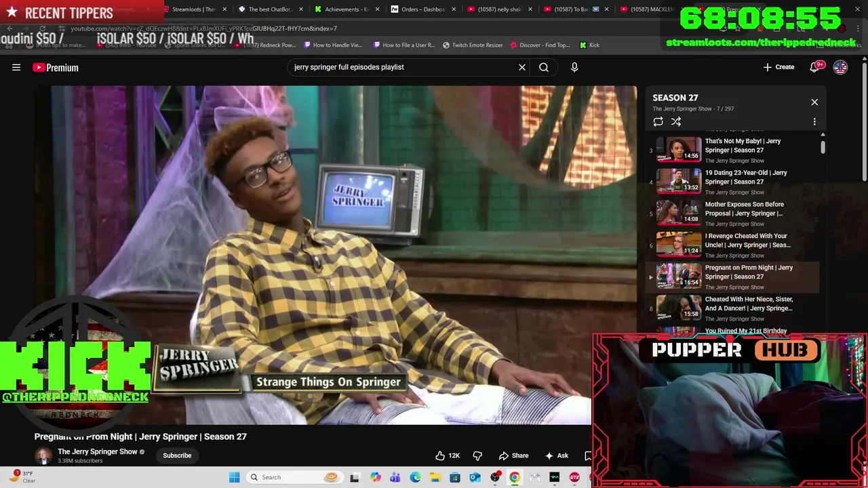Image resolution: width=868 pixels, height=488 pixels.
Task: Switch to Google Chrome taskbar icon
Action: pos(515,477)
